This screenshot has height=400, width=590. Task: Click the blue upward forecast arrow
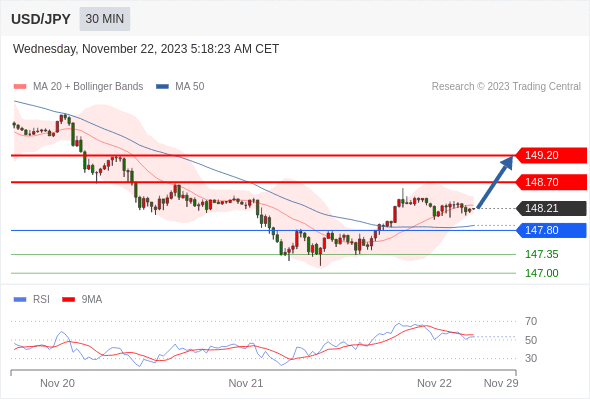coord(495,182)
